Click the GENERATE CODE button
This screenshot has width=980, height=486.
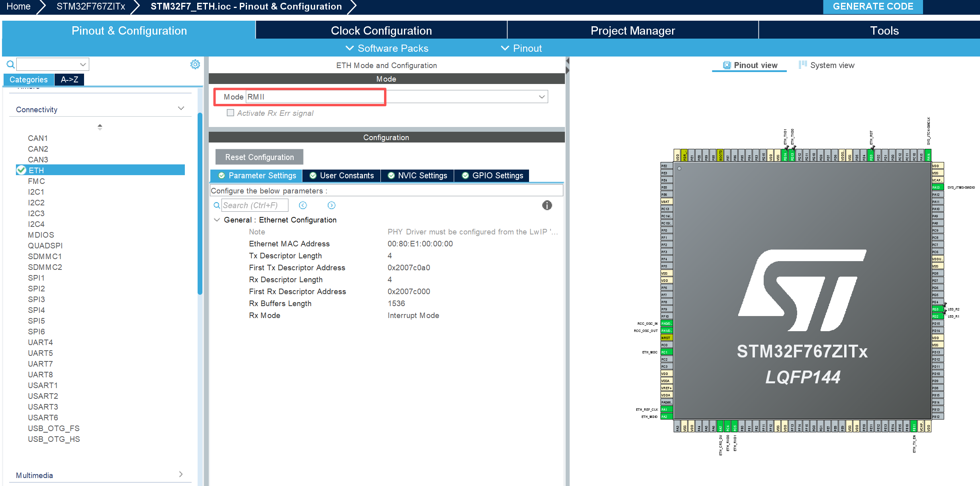873,6
